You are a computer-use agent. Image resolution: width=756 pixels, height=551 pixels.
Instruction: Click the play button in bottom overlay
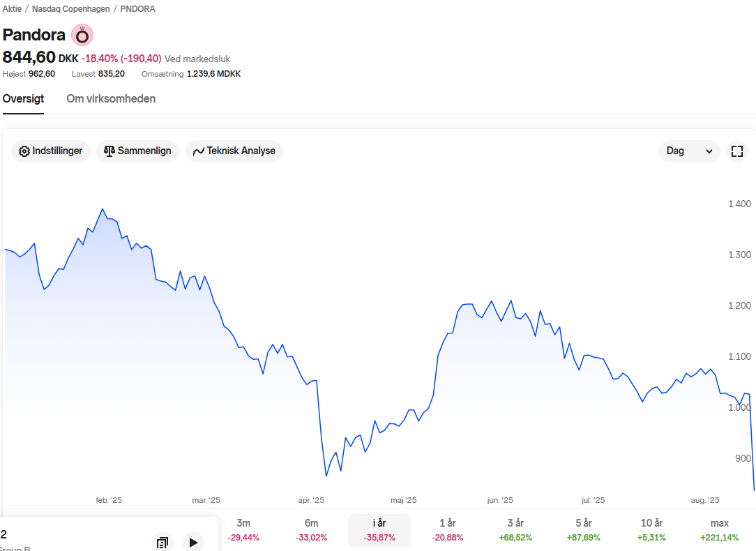pyautogui.click(x=193, y=543)
